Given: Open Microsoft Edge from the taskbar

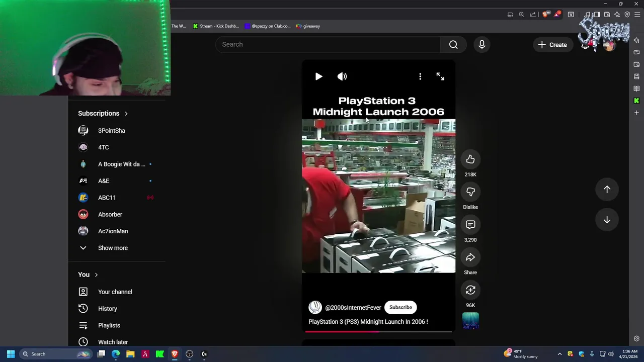Looking at the screenshot, I should click(x=116, y=354).
